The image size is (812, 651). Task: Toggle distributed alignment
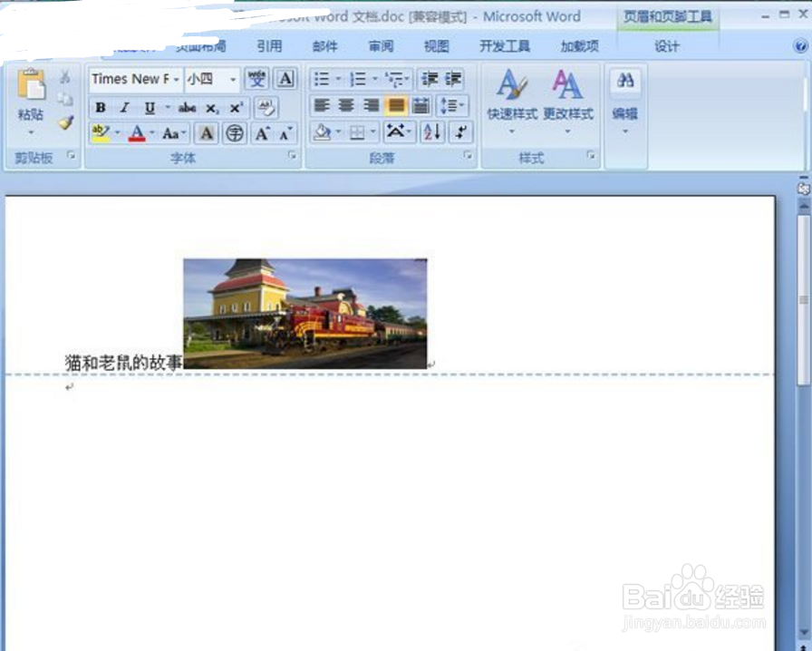click(421, 106)
